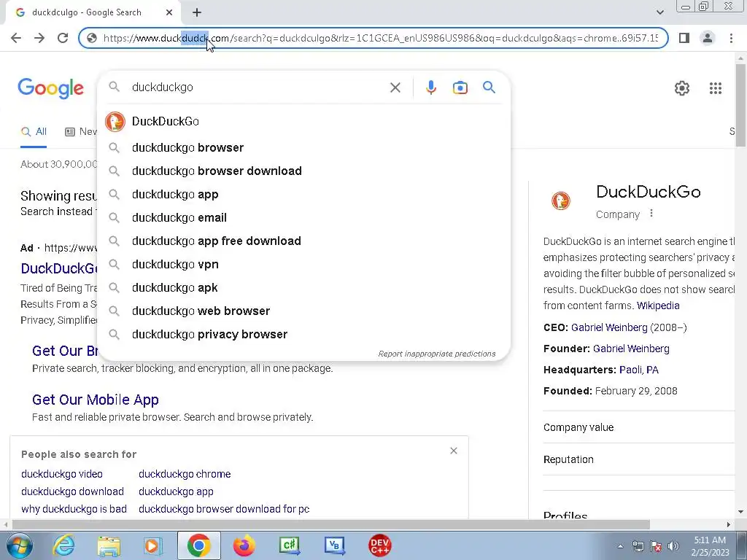Open CEO Gabriel Weinberg link

[x=609, y=327]
